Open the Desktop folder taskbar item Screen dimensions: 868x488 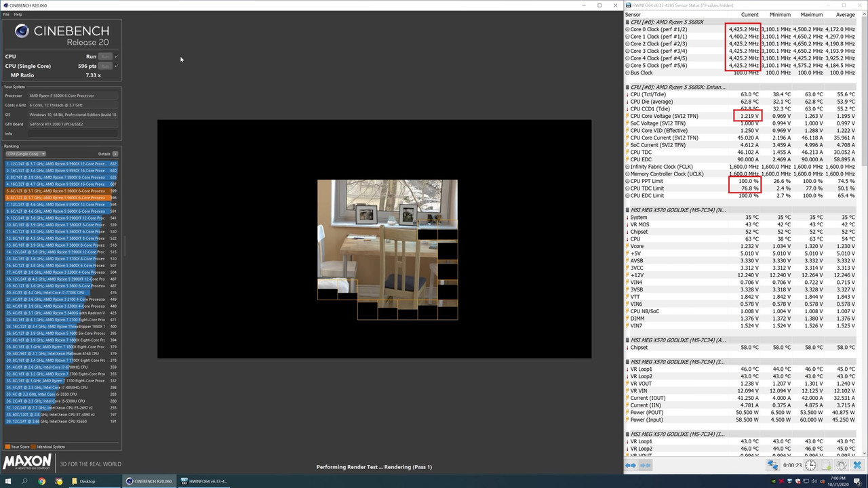pos(95,481)
